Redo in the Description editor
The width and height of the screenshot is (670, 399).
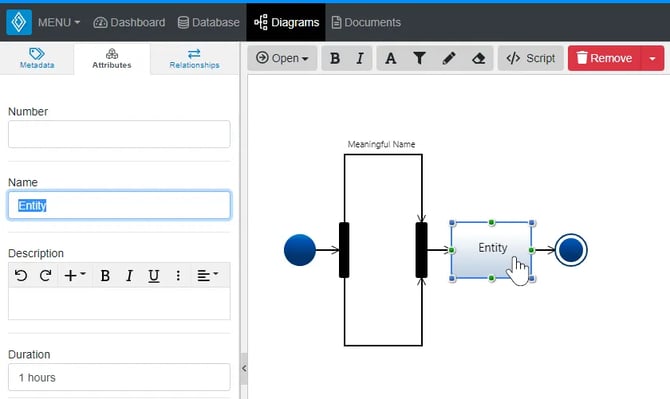[x=45, y=276]
